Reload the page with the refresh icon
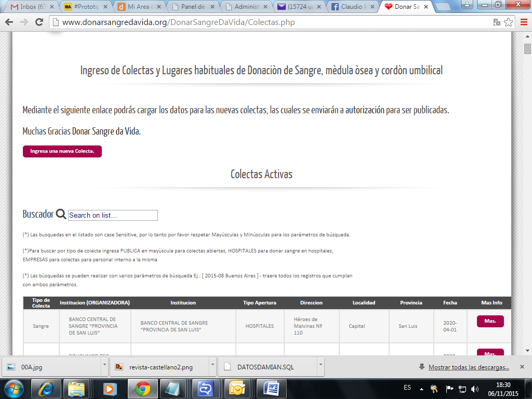Image resolution: width=532 pixels, height=399 pixels. click(x=39, y=23)
